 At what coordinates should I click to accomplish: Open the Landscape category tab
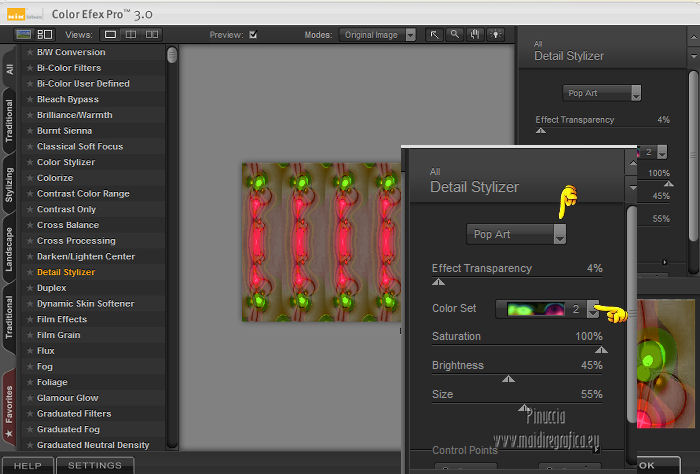[9, 249]
